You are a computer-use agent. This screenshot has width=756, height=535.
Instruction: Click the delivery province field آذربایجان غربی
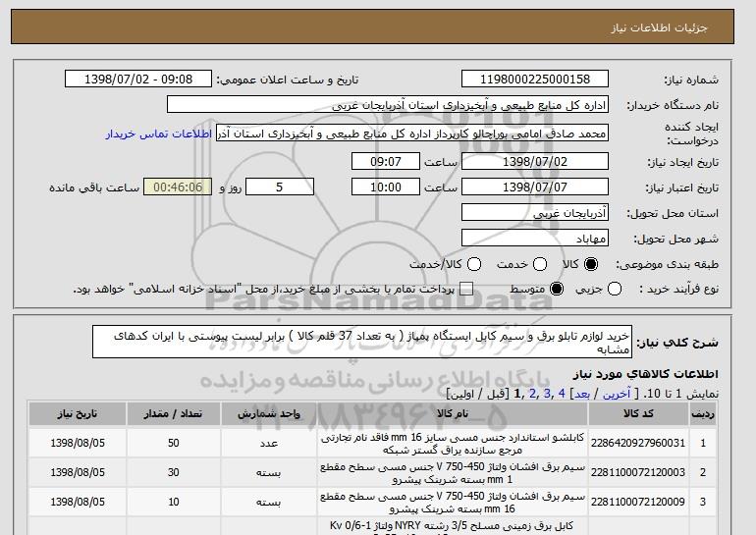[535, 213]
